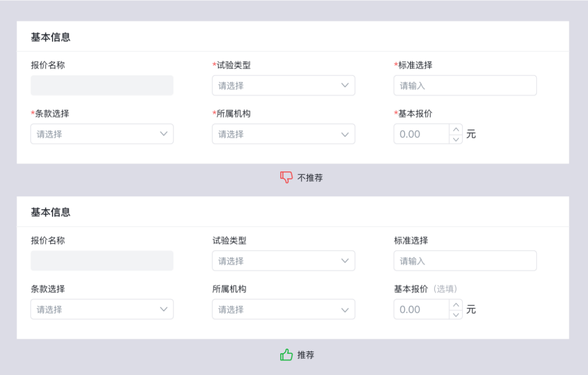Image resolution: width=588 pixels, height=375 pixels.
Task: Open 所属机构 dropdown in the 推荐 form
Action: [x=283, y=309]
